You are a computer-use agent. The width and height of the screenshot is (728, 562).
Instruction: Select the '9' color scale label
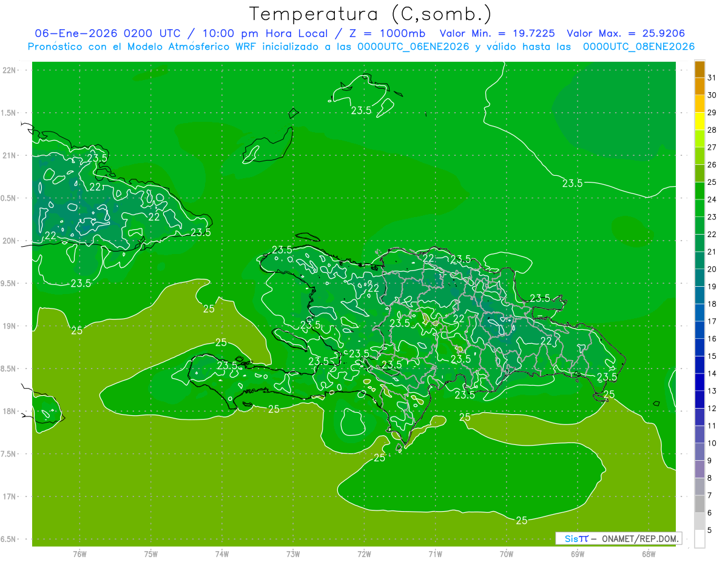coord(710,461)
